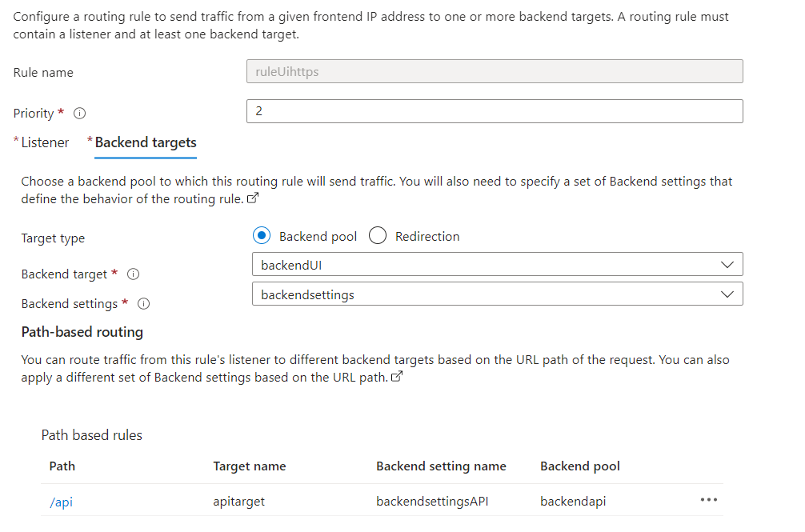This screenshot has width=805, height=532.
Task: Click the backendapi cell
Action: pos(573,502)
